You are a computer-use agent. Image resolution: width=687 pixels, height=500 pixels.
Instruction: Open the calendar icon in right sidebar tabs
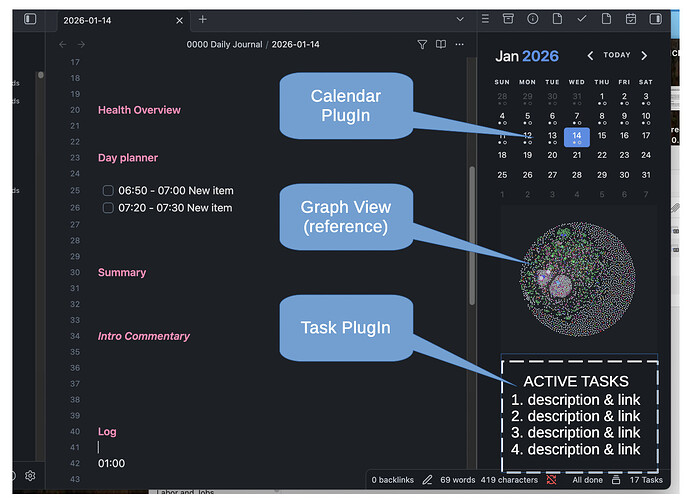[631, 19]
